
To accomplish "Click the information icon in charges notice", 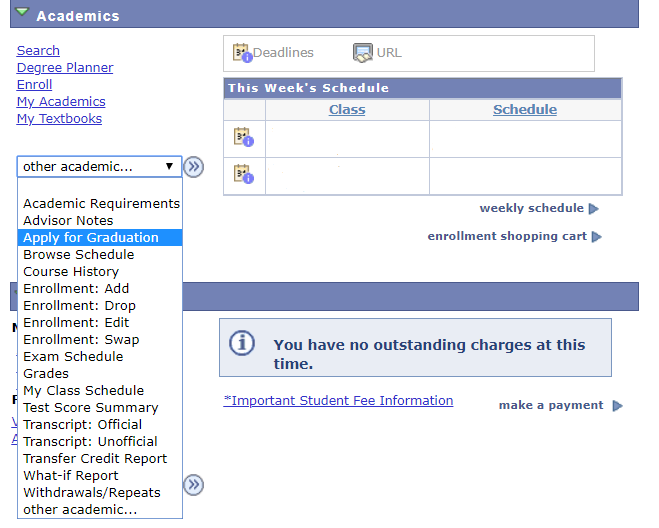I will click(242, 343).
